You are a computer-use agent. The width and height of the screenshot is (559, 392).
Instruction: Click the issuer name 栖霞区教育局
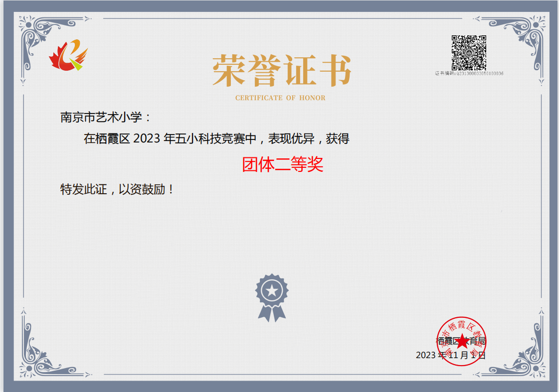coord(461,341)
